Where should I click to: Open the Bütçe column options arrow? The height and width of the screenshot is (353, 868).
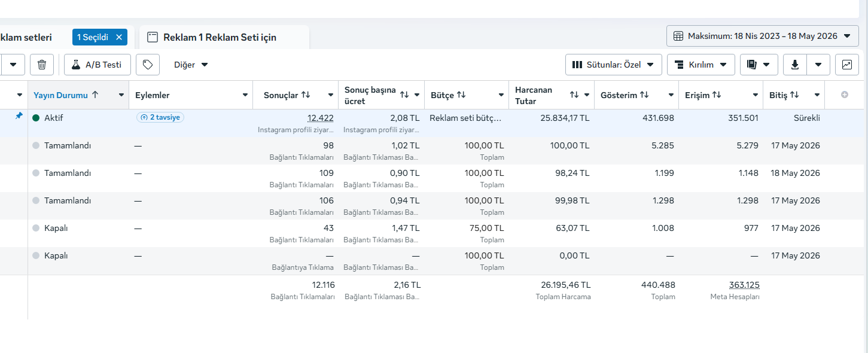click(x=501, y=95)
